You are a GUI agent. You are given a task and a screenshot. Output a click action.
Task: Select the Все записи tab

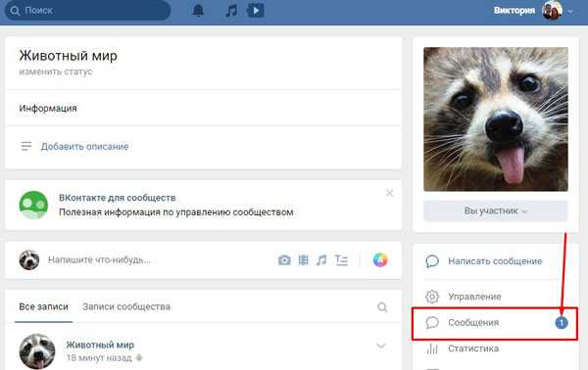[43, 306]
